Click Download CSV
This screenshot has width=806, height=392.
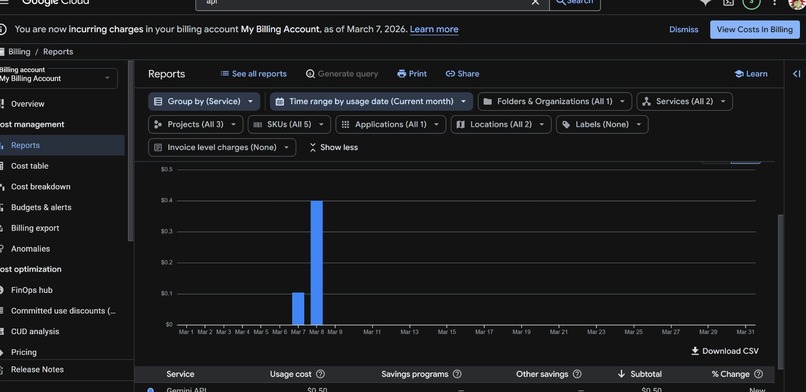point(724,351)
